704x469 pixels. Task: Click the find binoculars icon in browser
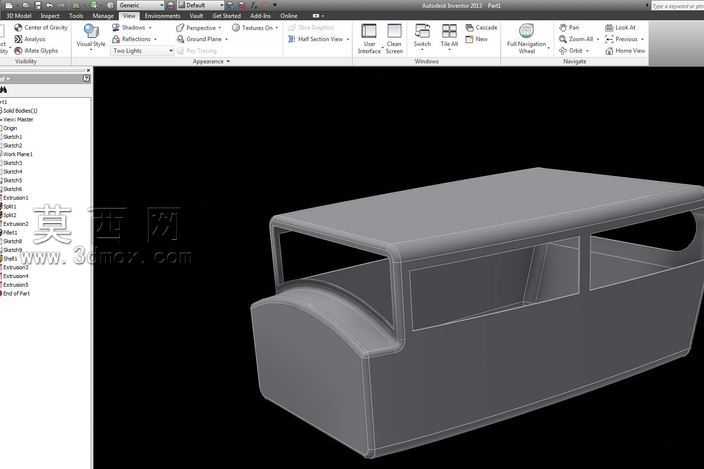(4, 90)
